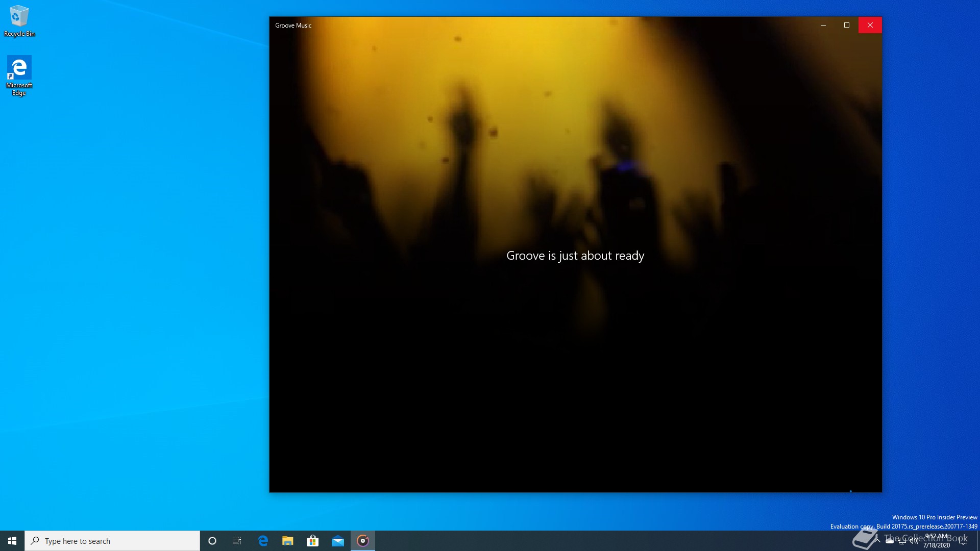Viewport: 980px width, 551px height.
Task: Expand the hidden tray icons chevron
Action: pyautogui.click(x=877, y=540)
